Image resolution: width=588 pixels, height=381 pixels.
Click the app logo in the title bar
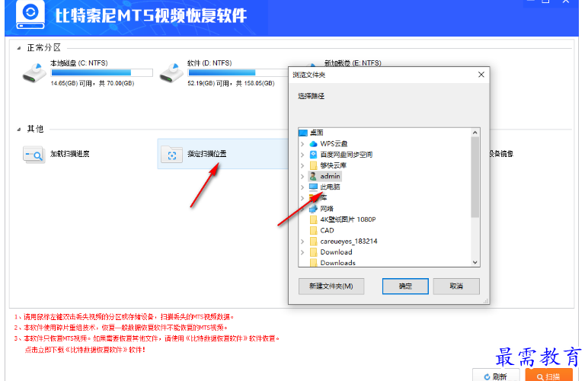[30, 15]
